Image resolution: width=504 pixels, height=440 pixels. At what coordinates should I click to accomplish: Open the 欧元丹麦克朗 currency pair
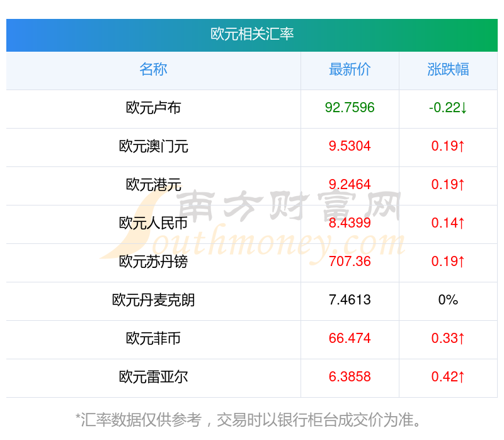coord(153,300)
